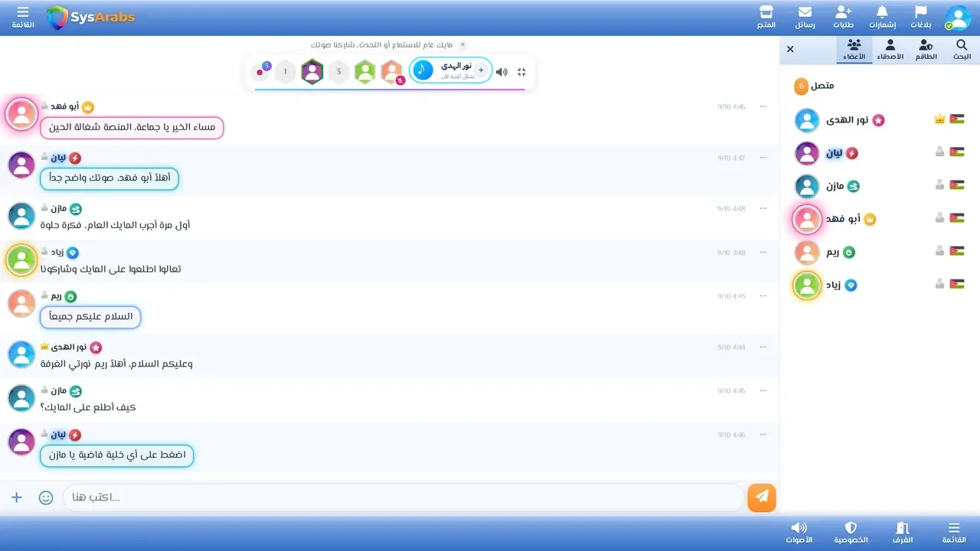The image size is (980, 551).
Task: Click the mic progress gradient line
Action: [x=390, y=90]
